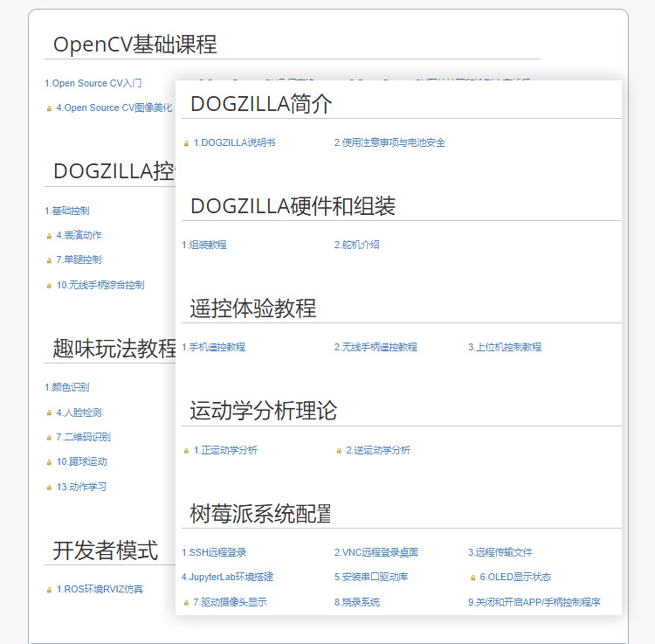Click lock icon beside 13.动作学习
Image resolution: width=655 pixels, height=644 pixels.
pos(49,488)
